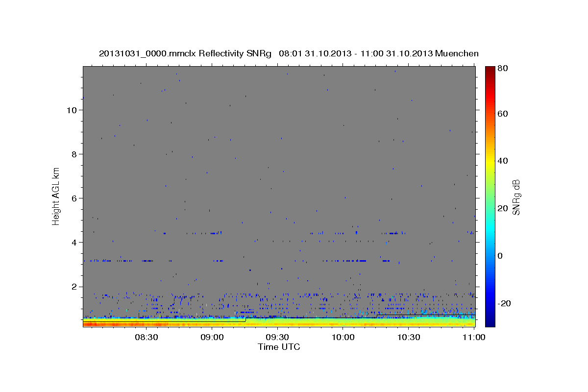Screen dimensions: 588x392
Task: Click the 09:00 time axis label
Action: point(212,337)
